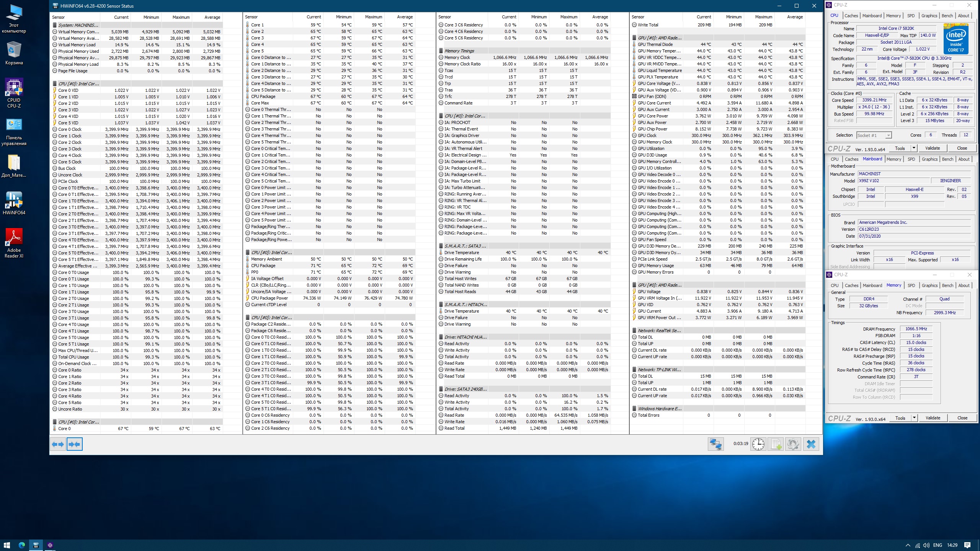
Task: Click the expand columns arrows button
Action: [x=58, y=444]
